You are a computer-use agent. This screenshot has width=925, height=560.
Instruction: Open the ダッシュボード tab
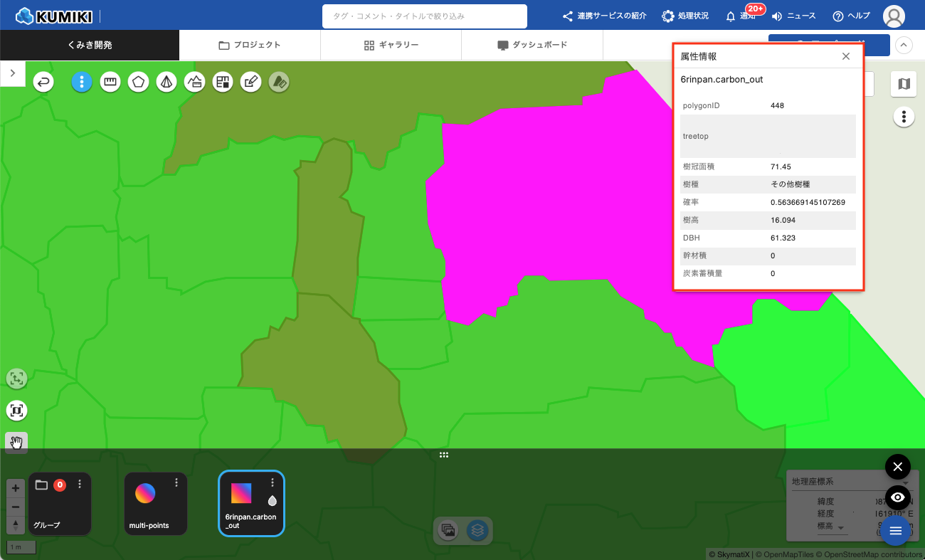pos(532,45)
